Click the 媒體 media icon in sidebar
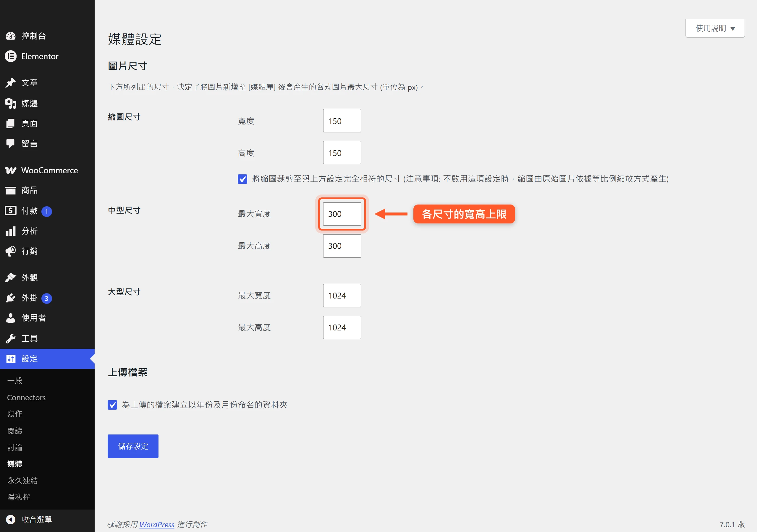 point(11,103)
